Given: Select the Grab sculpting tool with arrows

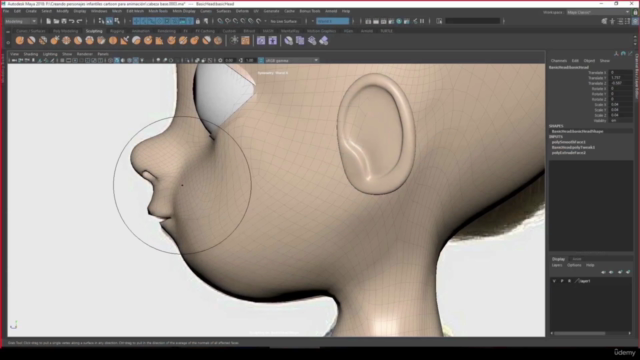Looking at the screenshot, I should 55,40.
